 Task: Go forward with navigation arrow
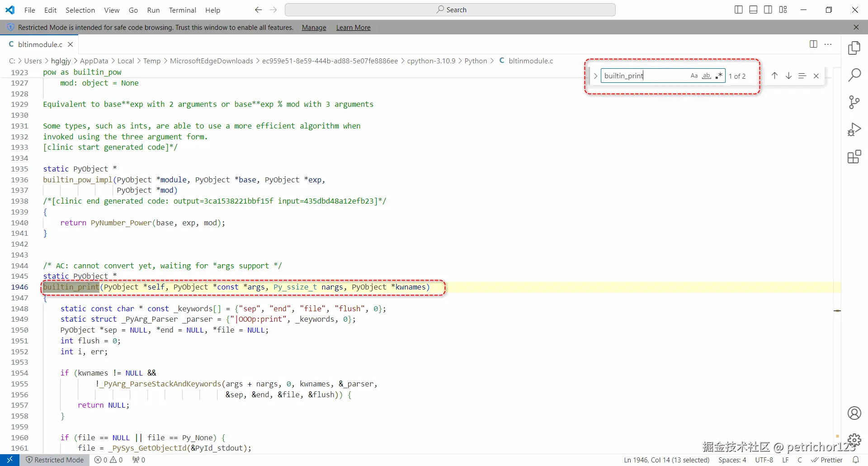tap(273, 10)
